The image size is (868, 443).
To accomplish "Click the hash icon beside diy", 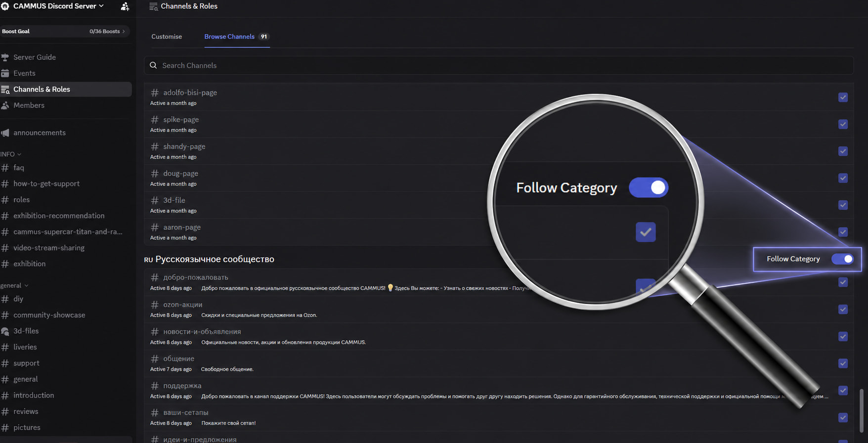I will coord(5,299).
